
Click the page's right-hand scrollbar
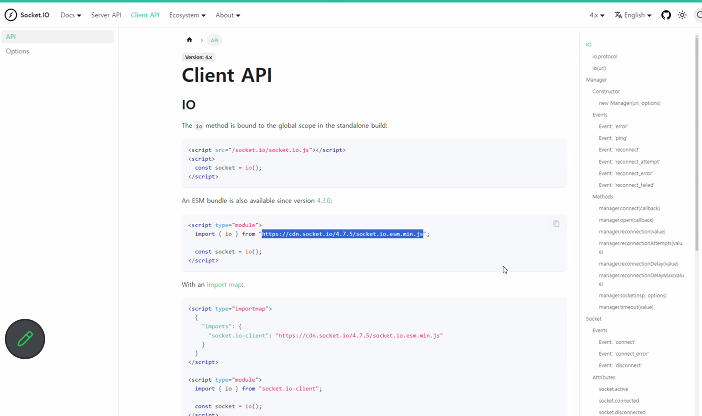point(697,143)
